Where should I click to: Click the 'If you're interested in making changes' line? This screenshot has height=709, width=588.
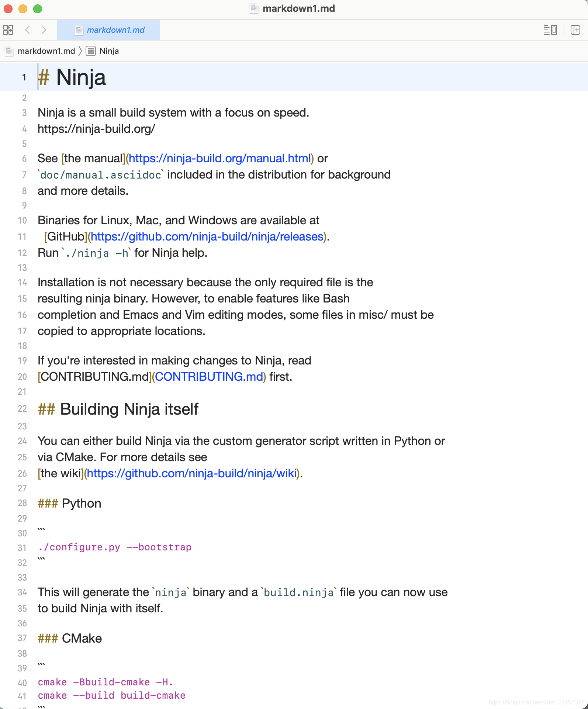click(x=174, y=360)
